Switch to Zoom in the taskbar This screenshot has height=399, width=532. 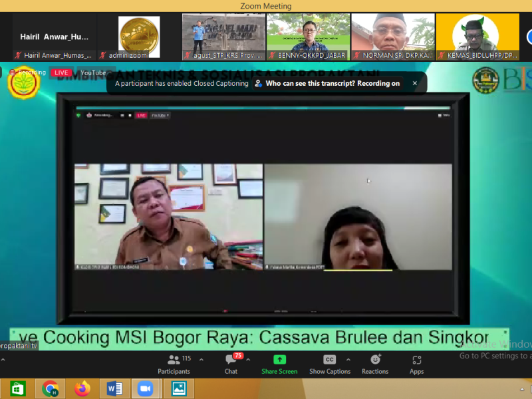pos(145,389)
